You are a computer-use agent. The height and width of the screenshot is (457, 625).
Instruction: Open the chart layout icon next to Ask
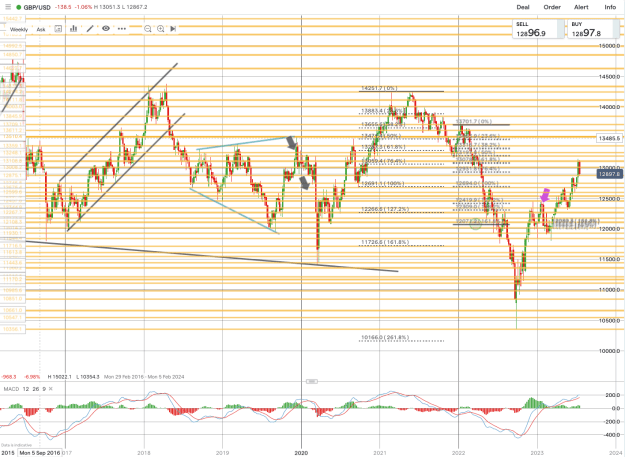[x=58, y=29]
